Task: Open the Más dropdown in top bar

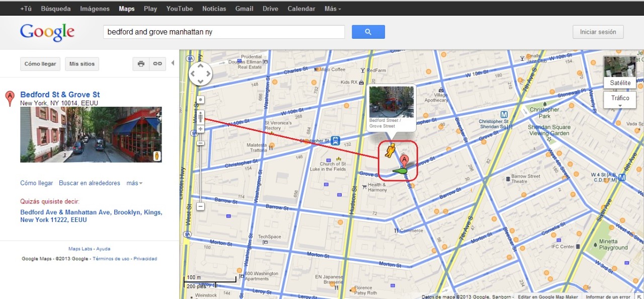Action: pyautogui.click(x=332, y=9)
